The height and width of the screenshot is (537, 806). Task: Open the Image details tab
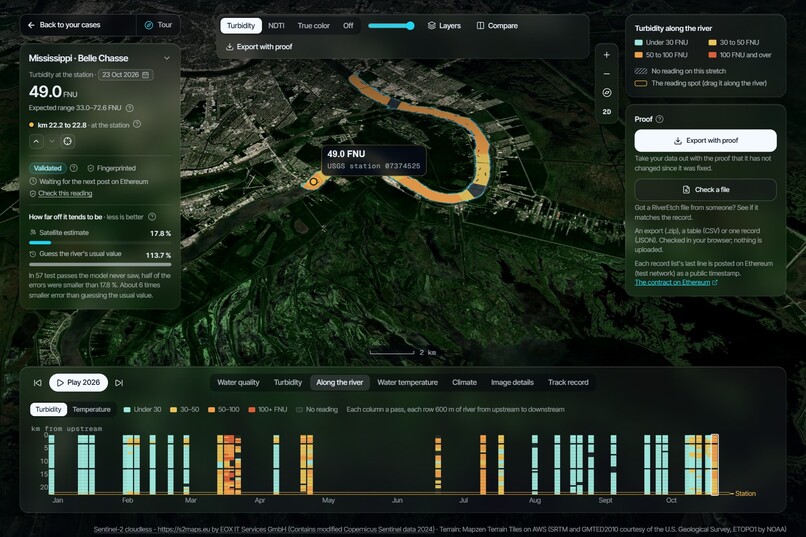[x=512, y=382]
